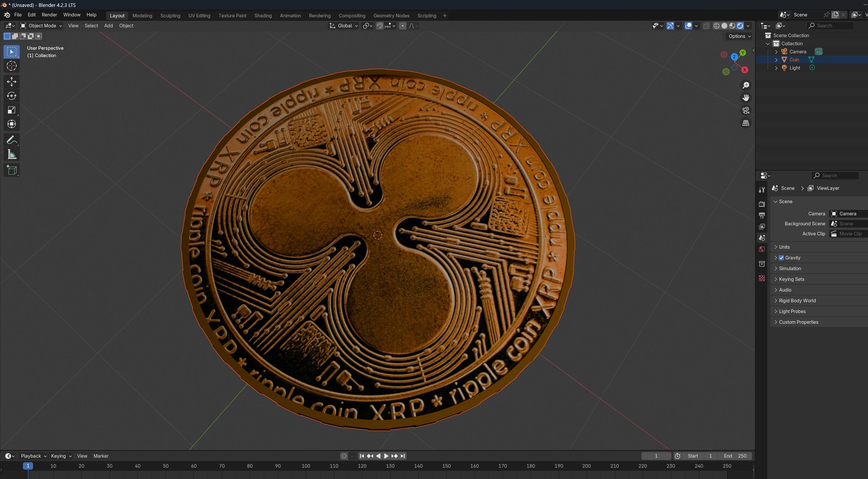Click the current frame number field

(656, 456)
